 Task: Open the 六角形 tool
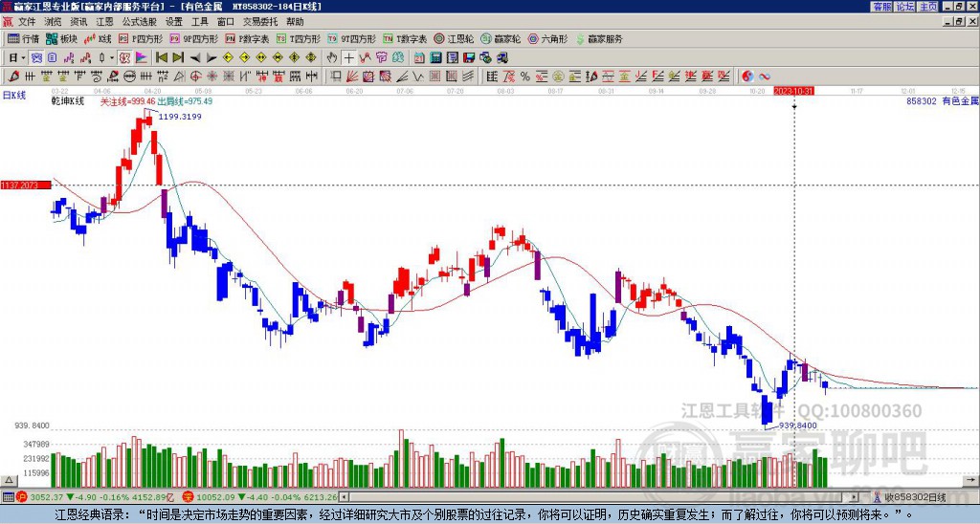548,38
